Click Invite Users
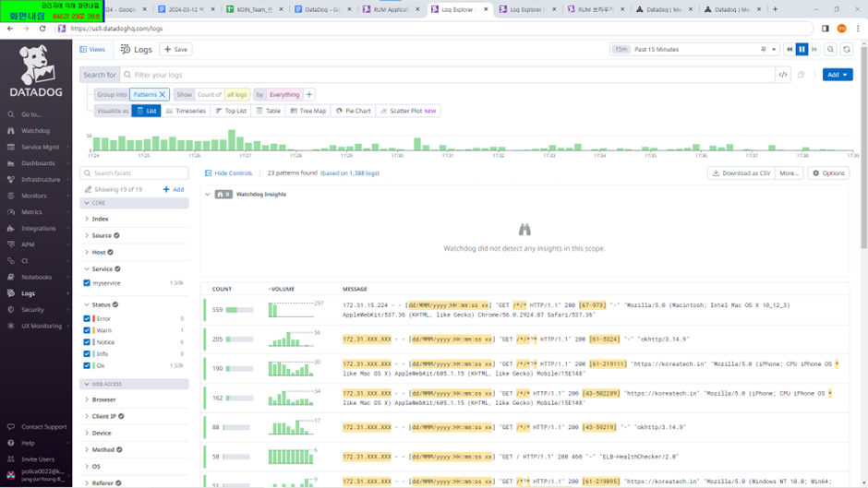The height and width of the screenshot is (488, 868). [38, 459]
